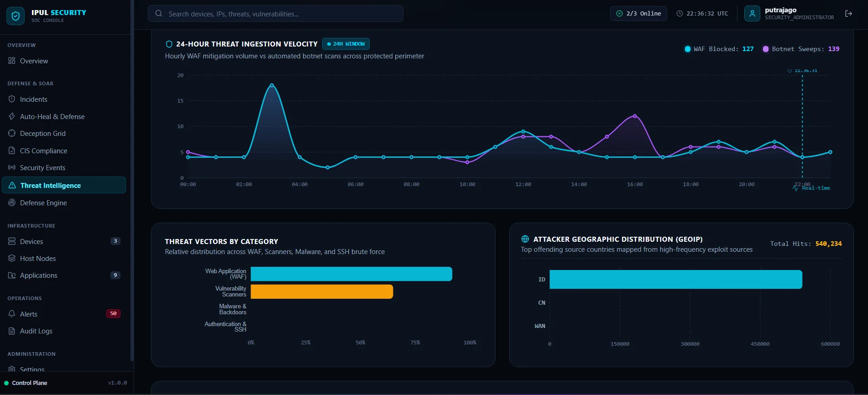Open Audit Logs
Viewport: 868px width, 395px height.
pos(64,331)
